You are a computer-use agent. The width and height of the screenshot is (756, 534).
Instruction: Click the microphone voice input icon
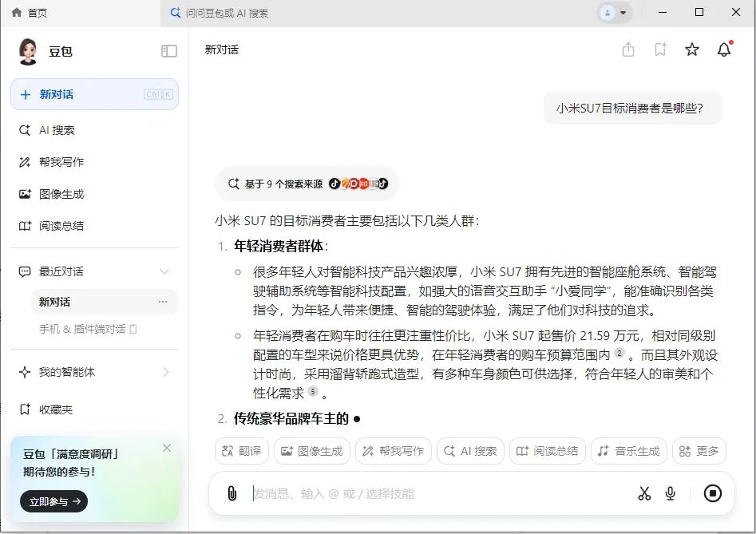point(670,493)
